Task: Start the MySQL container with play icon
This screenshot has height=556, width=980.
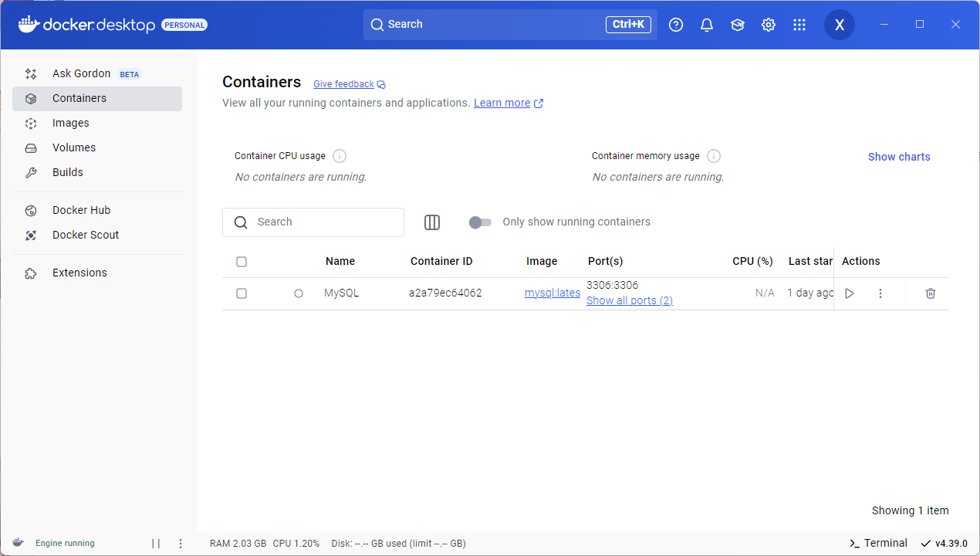Action: [850, 293]
